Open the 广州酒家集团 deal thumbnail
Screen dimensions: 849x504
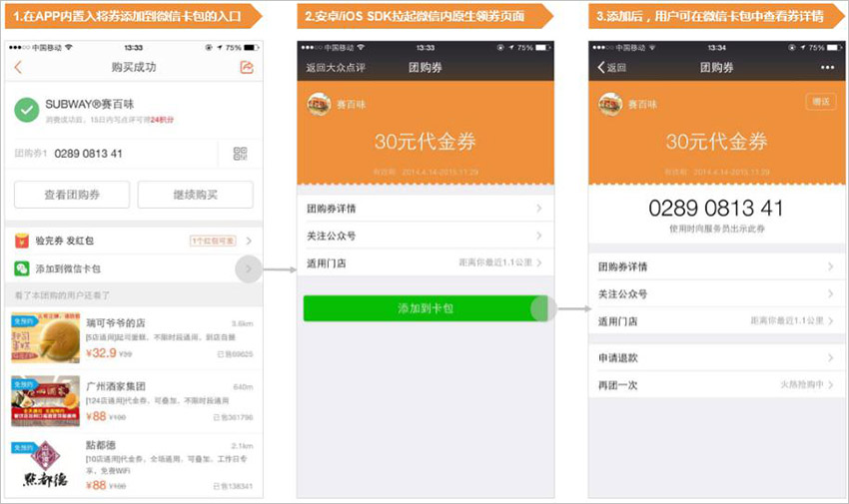coord(46,401)
